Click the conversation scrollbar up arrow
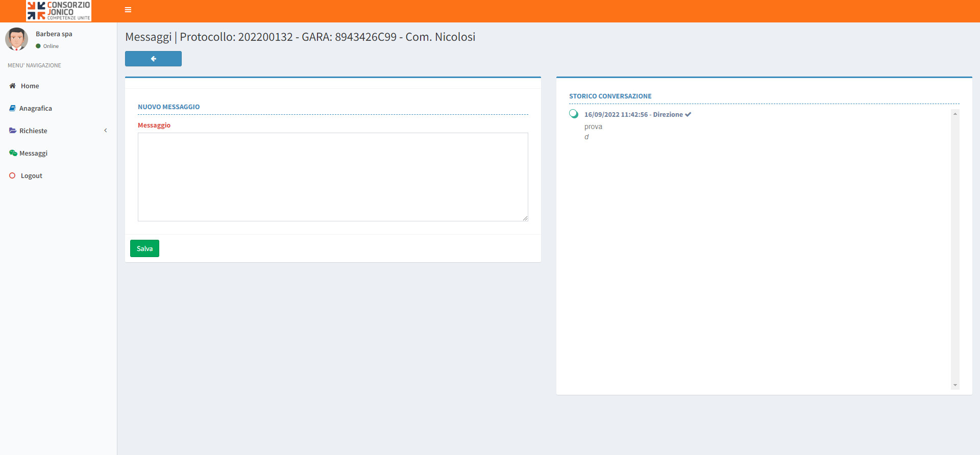 click(955, 114)
